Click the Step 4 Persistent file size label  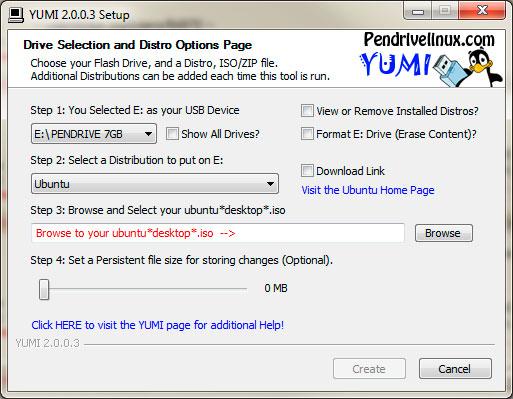coord(181,260)
